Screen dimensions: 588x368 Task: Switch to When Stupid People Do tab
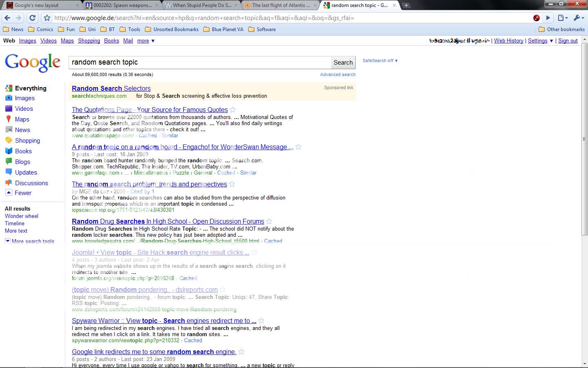pyautogui.click(x=202, y=5)
